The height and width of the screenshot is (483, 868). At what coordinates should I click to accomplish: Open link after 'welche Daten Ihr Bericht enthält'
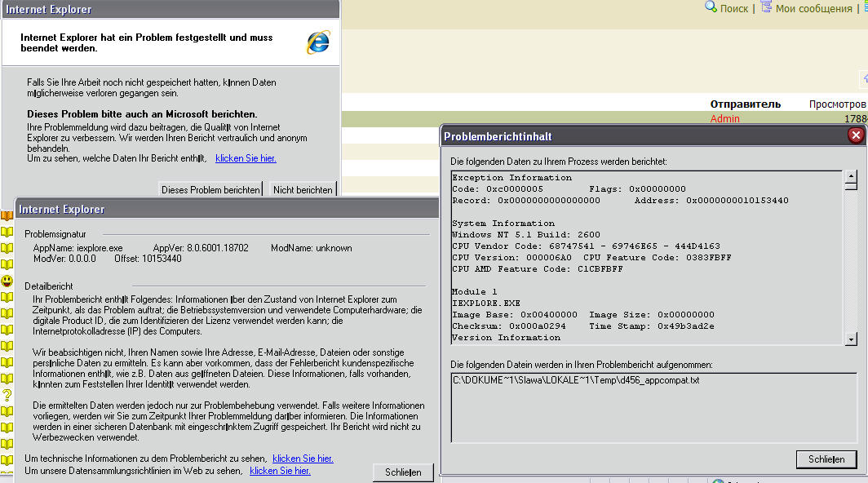(246, 158)
